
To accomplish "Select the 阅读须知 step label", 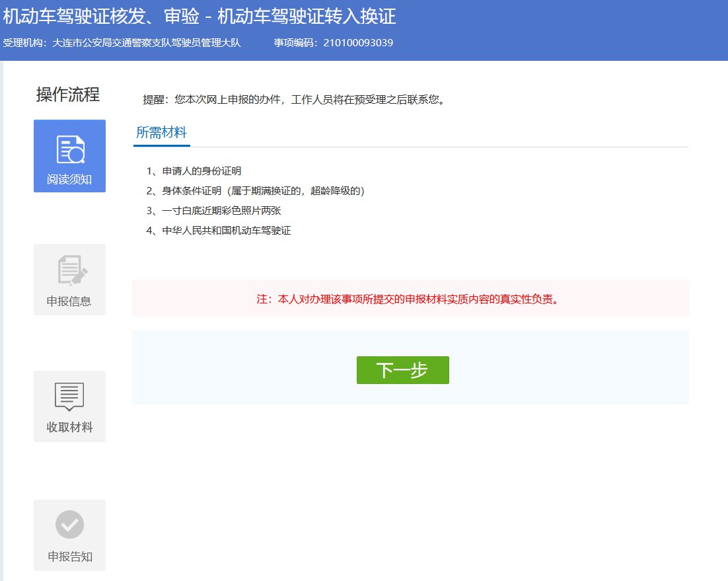I will (x=69, y=179).
